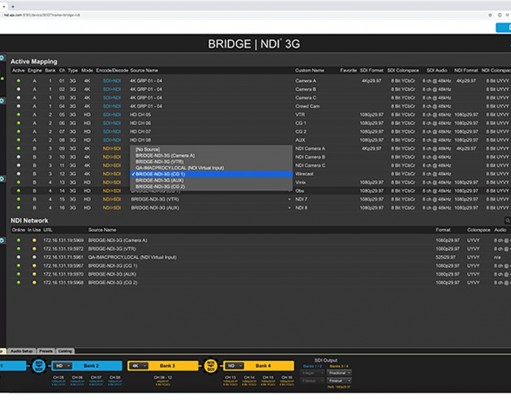
Task: Open the Bank 3 4K mode dropdown
Action: (x=138, y=366)
